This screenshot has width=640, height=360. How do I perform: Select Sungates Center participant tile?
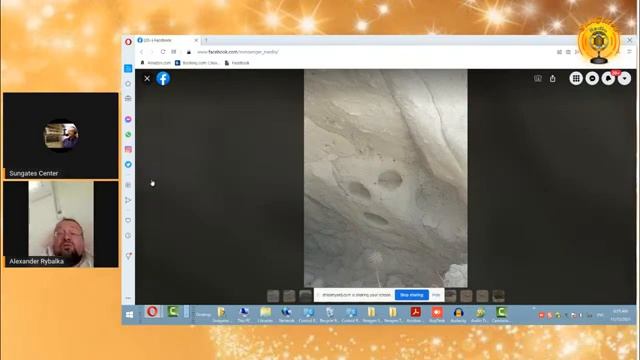(x=61, y=136)
